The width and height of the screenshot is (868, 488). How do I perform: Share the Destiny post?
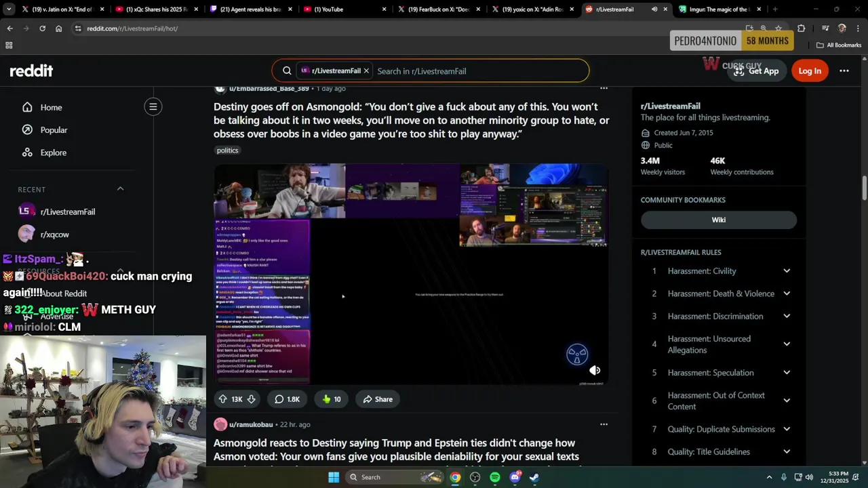tap(378, 399)
